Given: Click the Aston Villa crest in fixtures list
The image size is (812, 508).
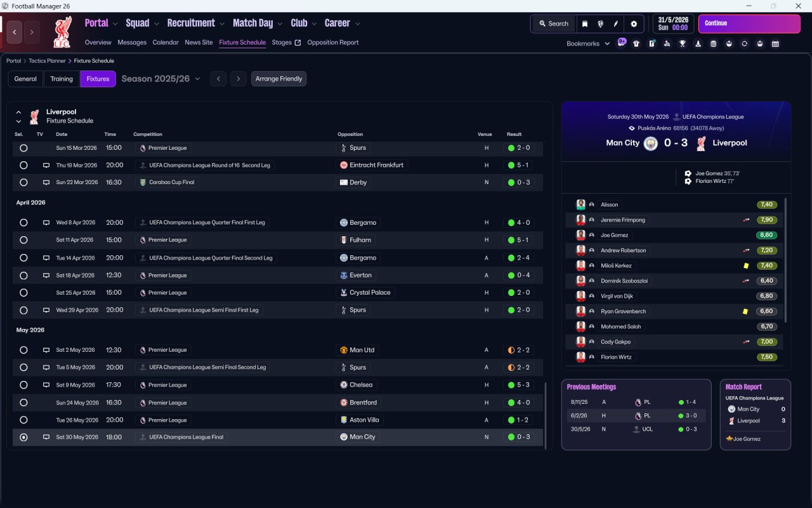Looking at the screenshot, I should coord(344,420).
